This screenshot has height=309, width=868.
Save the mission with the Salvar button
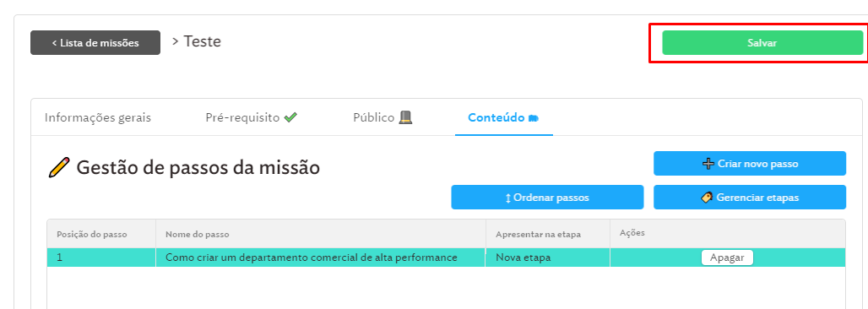(762, 43)
